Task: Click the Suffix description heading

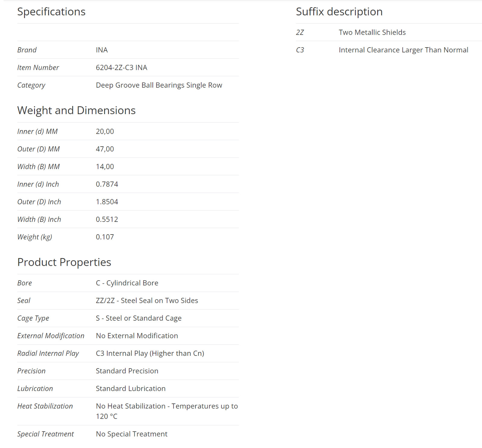Action: tap(339, 12)
